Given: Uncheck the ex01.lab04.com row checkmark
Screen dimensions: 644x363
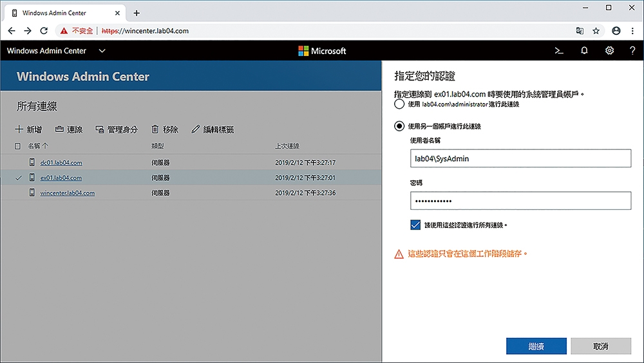Looking at the screenshot, I should [18, 178].
